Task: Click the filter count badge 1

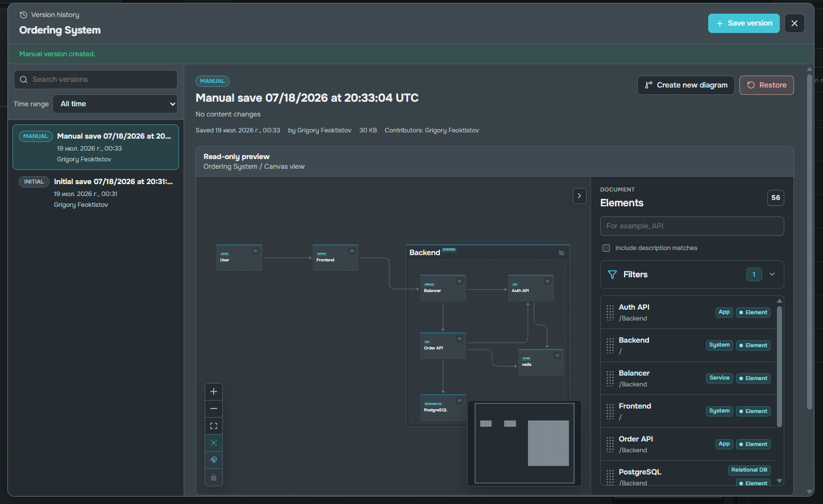Action: tap(754, 274)
